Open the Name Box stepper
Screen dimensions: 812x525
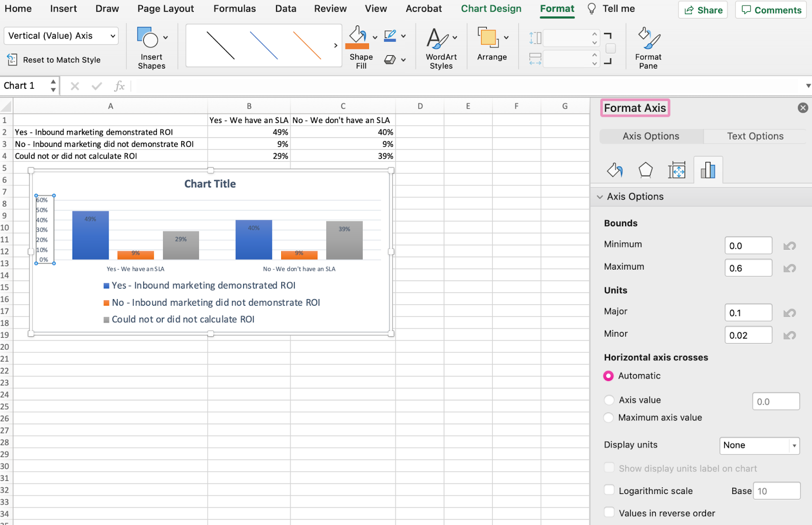click(x=53, y=86)
